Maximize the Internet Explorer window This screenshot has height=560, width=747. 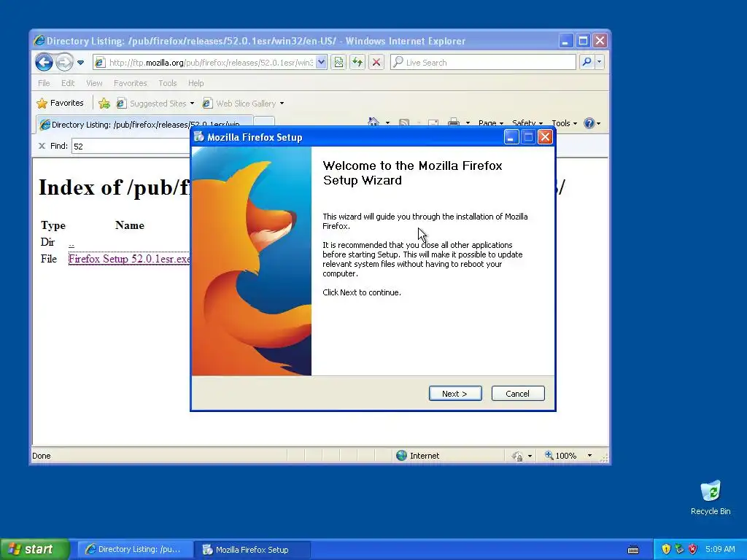[x=583, y=41]
